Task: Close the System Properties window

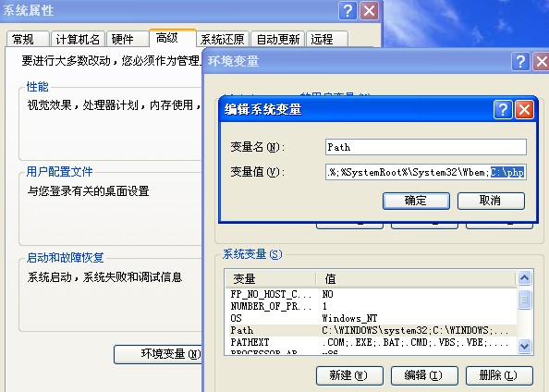Action: tap(369, 11)
